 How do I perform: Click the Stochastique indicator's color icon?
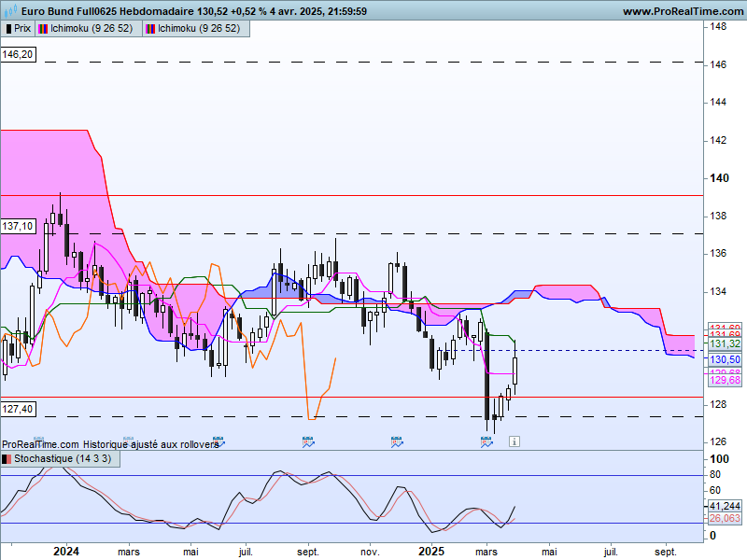point(7,459)
